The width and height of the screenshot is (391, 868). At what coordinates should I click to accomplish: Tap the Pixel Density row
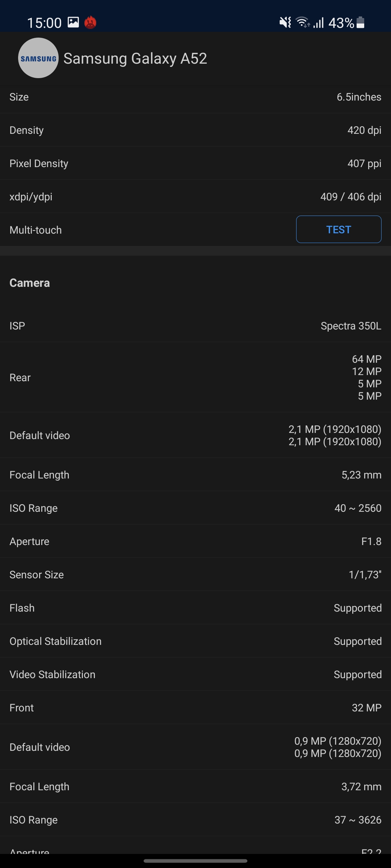click(195, 163)
